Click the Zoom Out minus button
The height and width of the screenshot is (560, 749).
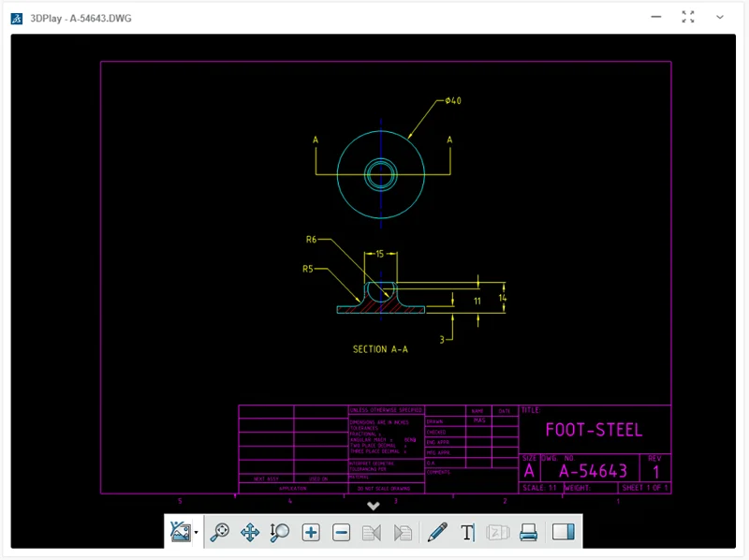(342, 532)
